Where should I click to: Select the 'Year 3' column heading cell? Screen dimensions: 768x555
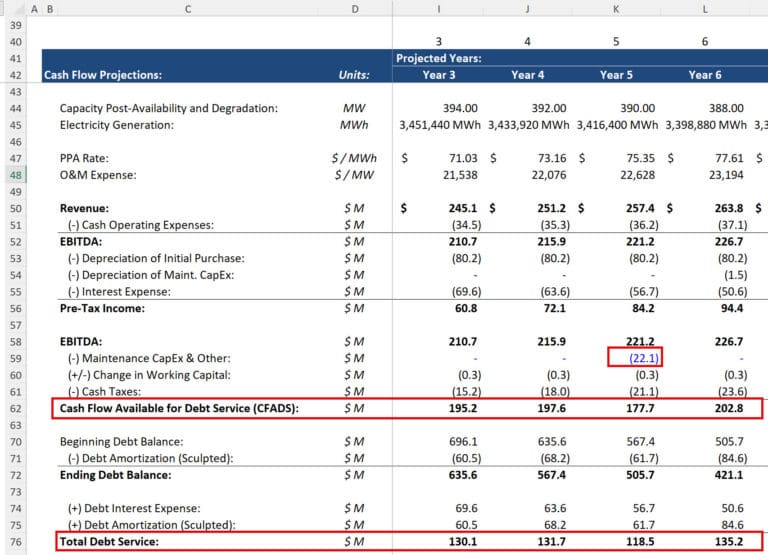(439, 75)
